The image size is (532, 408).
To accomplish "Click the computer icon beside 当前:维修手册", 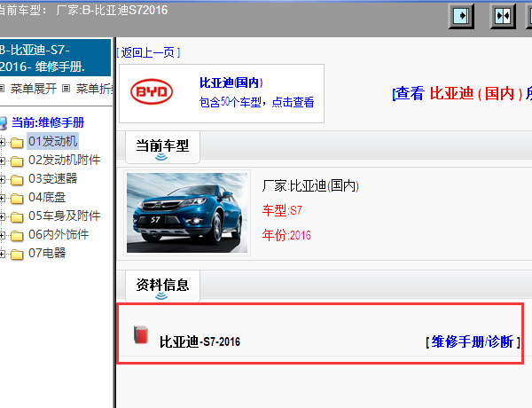I will (x=3, y=123).
